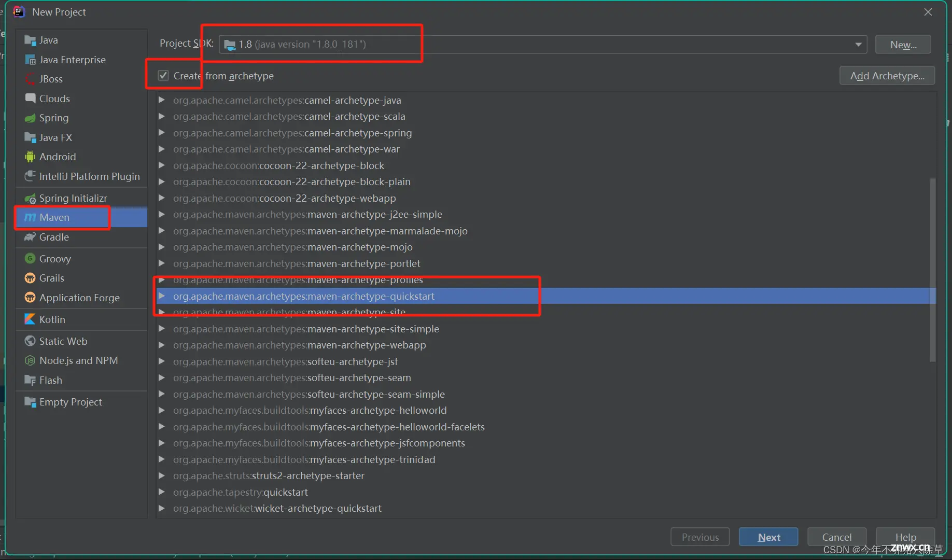Expand maven-archetype-quickstart node
Image resolution: width=952 pixels, height=560 pixels.
(162, 296)
